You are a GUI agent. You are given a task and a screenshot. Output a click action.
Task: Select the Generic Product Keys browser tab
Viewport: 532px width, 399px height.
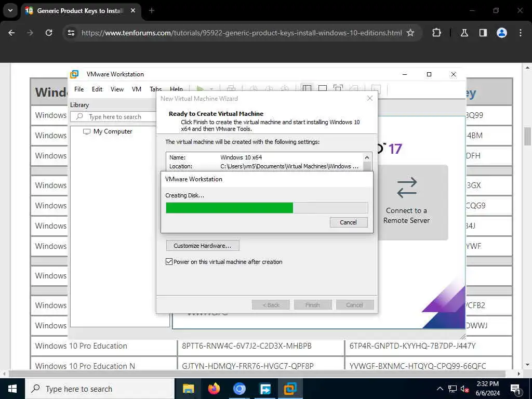click(81, 10)
